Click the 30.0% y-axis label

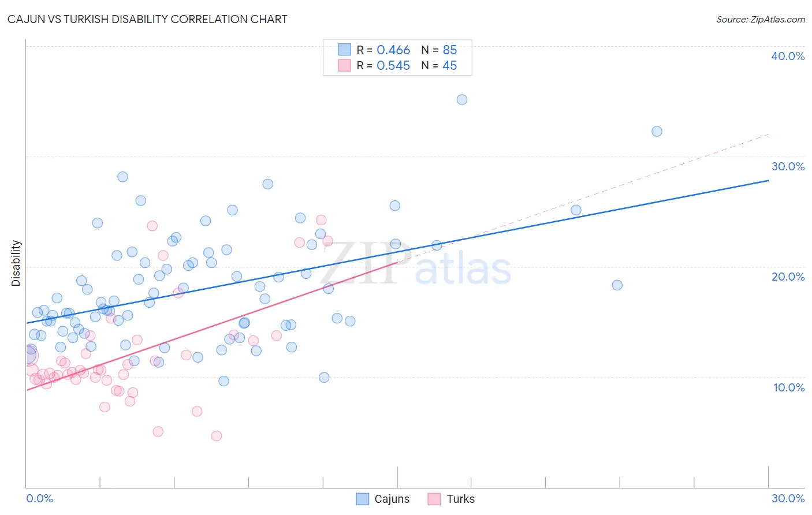[788, 166]
